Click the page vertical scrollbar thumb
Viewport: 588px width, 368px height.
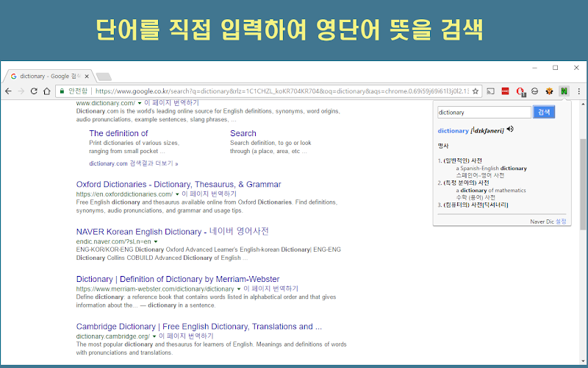pyautogui.click(x=583, y=184)
